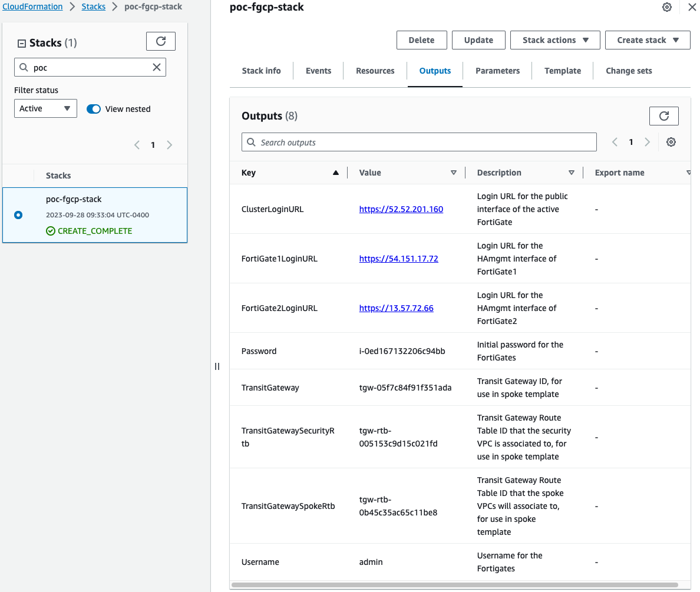Collapse the Stacks panel with minus icon
Screen dimensions: 700x592
click(21, 44)
